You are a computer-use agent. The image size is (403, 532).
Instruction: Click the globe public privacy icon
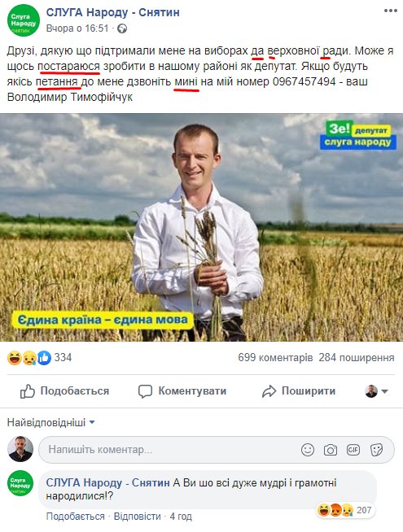(122, 28)
